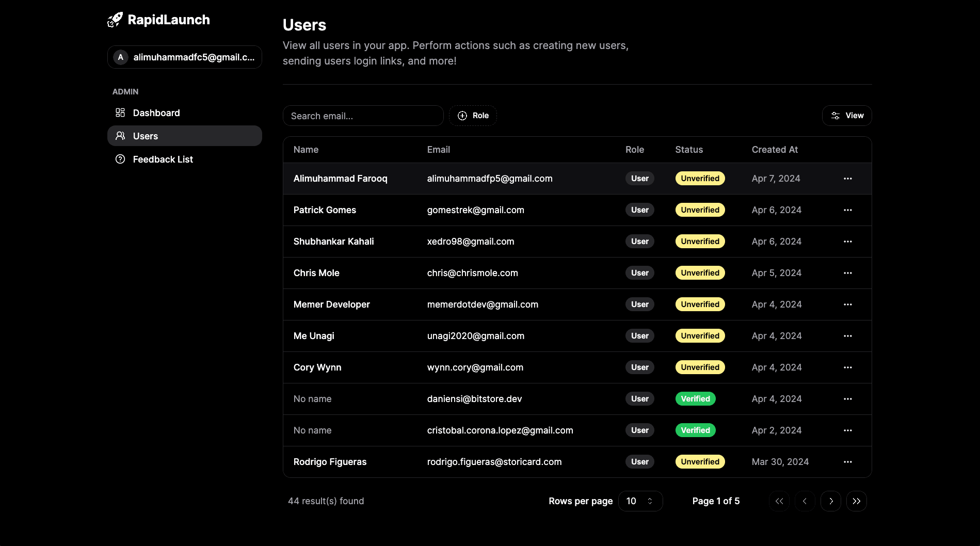Click the filter icon inside the View button

click(x=835, y=116)
